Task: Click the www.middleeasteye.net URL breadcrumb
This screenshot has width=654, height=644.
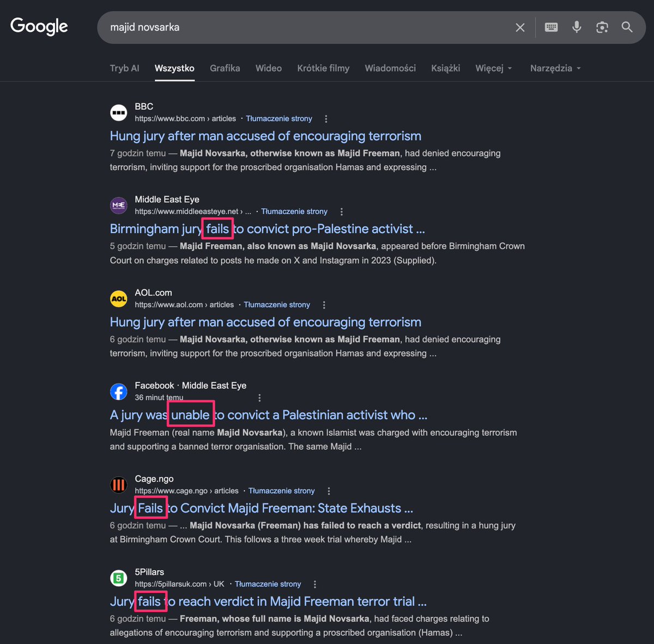Action: coord(193,211)
